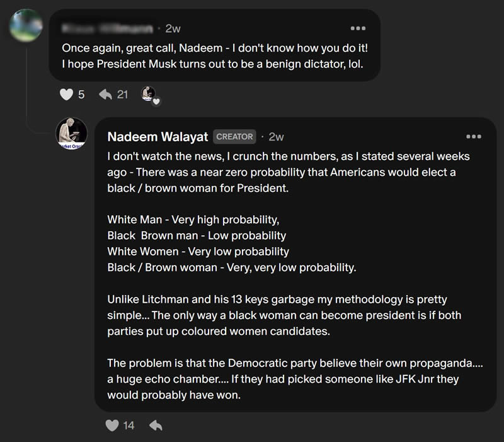Click the 21 replies count

[122, 95]
